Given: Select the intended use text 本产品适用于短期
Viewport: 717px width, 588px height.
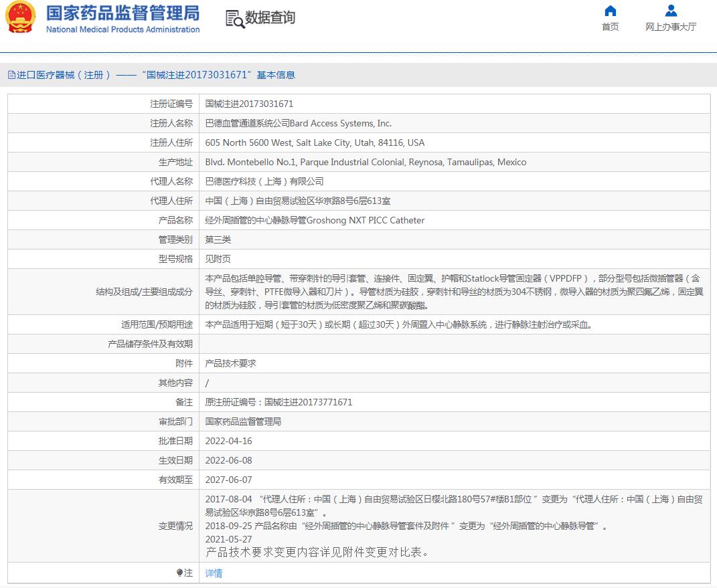Looking at the screenshot, I should pyautogui.click(x=398, y=325).
